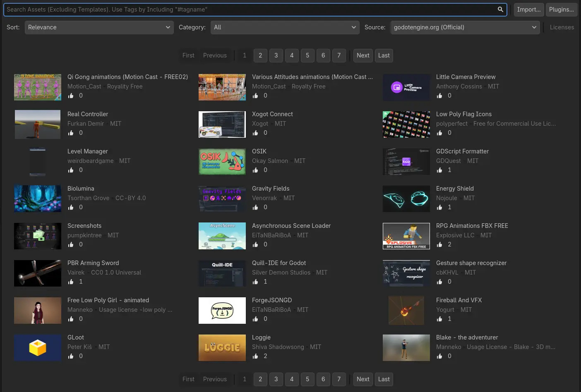
Task: View the Licenses page
Action: (x=562, y=27)
